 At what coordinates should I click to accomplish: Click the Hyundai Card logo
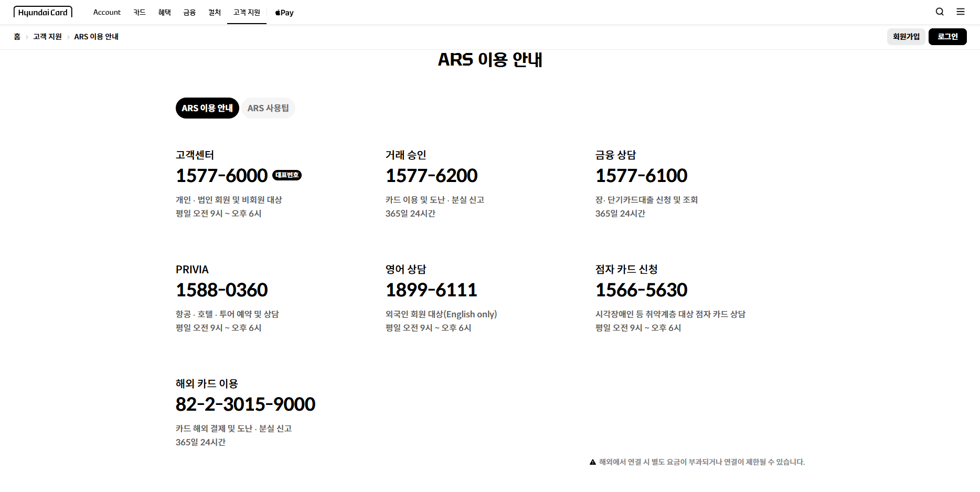tap(43, 11)
